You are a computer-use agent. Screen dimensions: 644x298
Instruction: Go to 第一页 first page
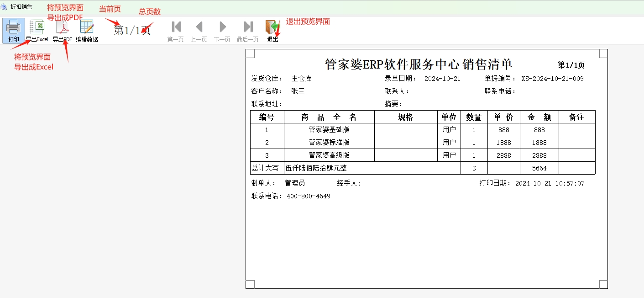(x=176, y=27)
